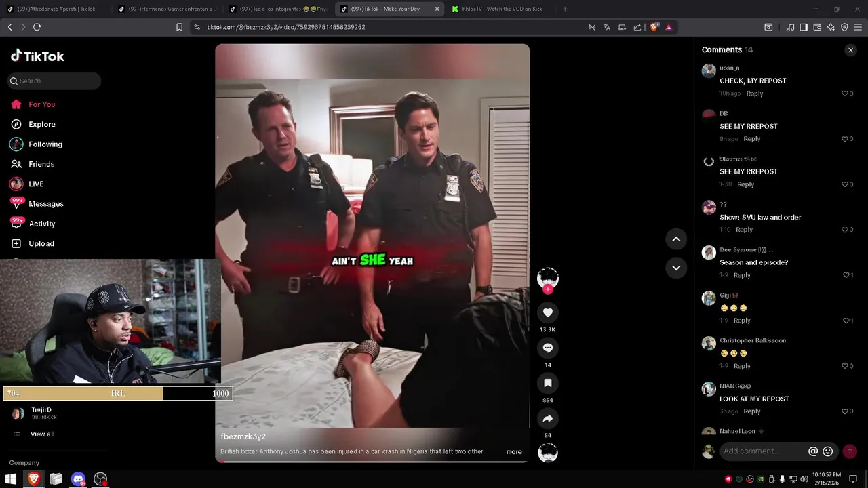868x488 pixels.
Task: Open the media playlist music icon
Action: [x=790, y=27]
